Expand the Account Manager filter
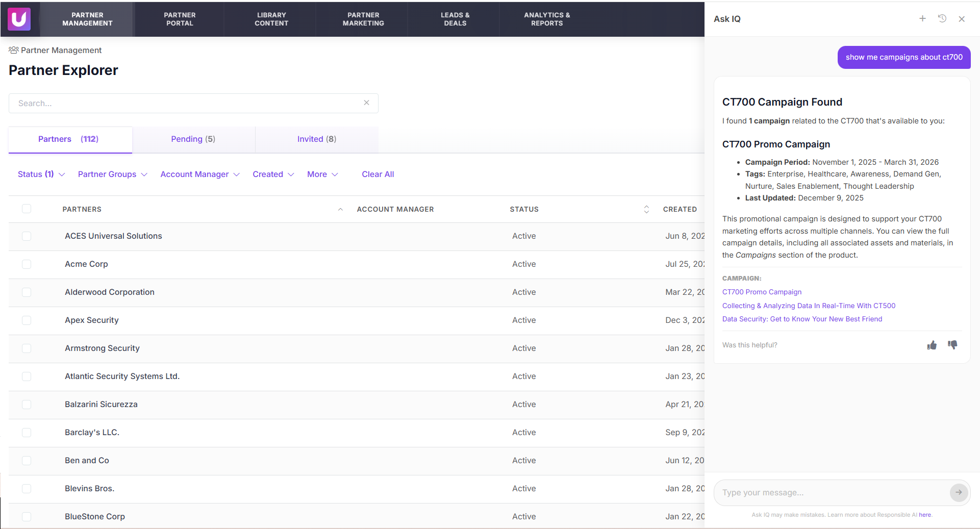 pyautogui.click(x=199, y=174)
